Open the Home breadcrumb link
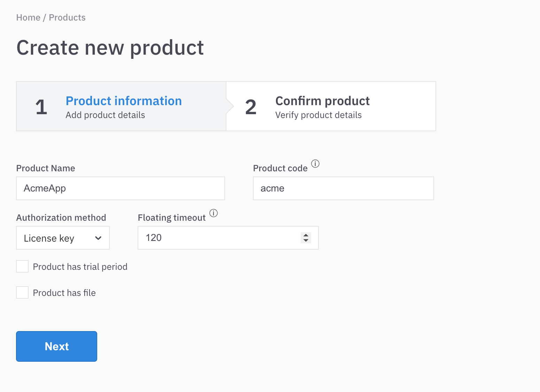The width and height of the screenshot is (540, 392). [x=28, y=17]
